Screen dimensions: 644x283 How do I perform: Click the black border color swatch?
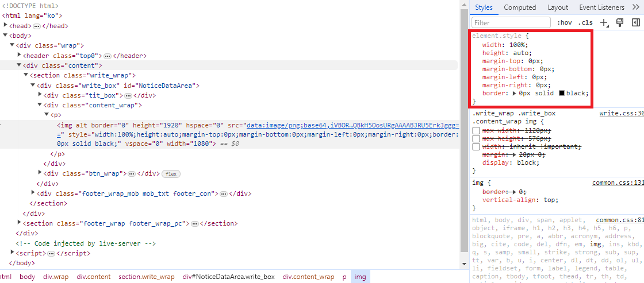point(562,93)
